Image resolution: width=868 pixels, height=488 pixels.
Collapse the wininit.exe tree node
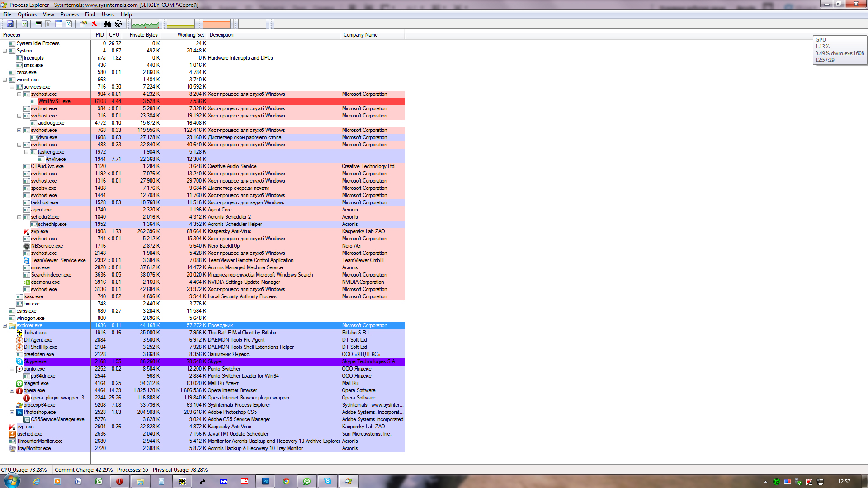(5, 80)
